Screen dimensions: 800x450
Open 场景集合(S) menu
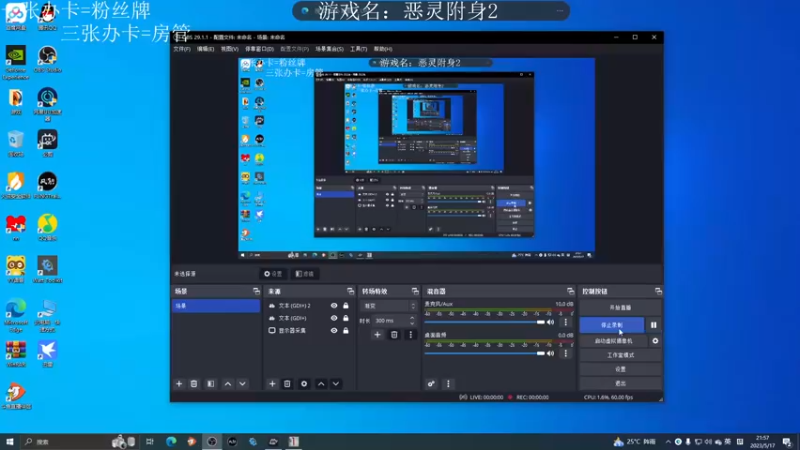329,49
